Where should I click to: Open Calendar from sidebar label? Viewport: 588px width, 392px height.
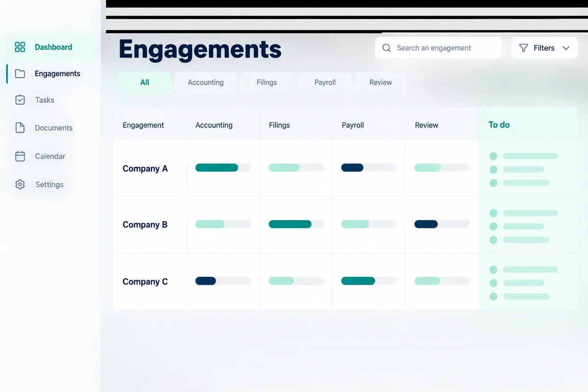pyautogui.click(x=50, y=156)
